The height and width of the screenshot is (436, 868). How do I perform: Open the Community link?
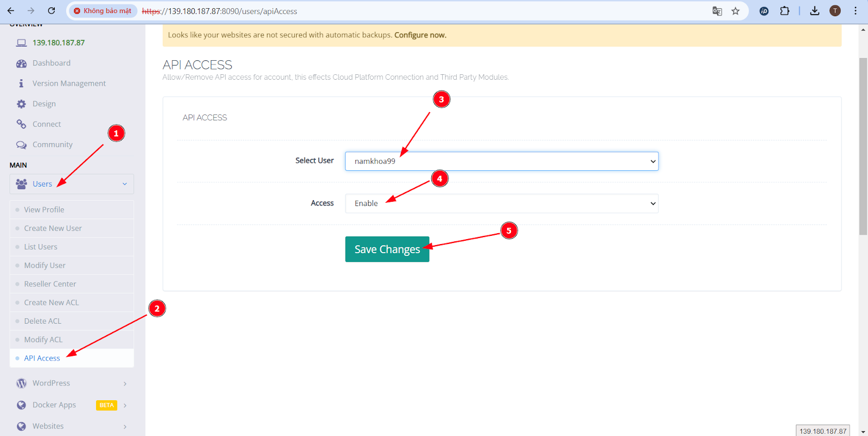coord(53,145)
